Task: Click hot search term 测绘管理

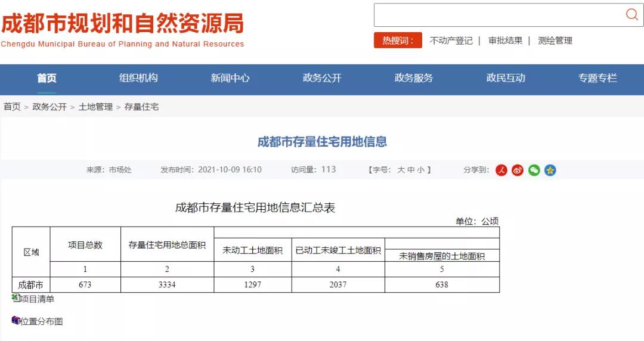Action: point(555,41)
